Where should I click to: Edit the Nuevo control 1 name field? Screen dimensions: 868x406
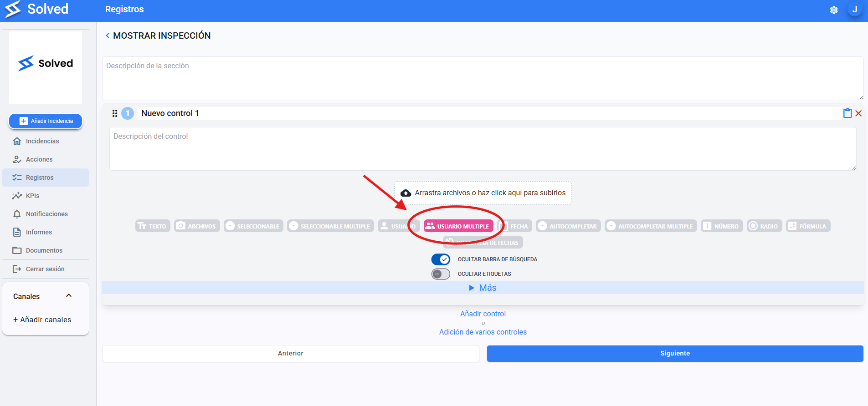point(488,113)
